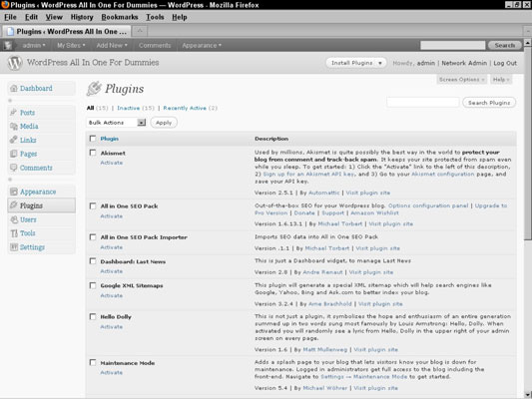Open the Add New dropdown
Image resolution: width=532 pixels, height=399 pixels.
[112, 45]
